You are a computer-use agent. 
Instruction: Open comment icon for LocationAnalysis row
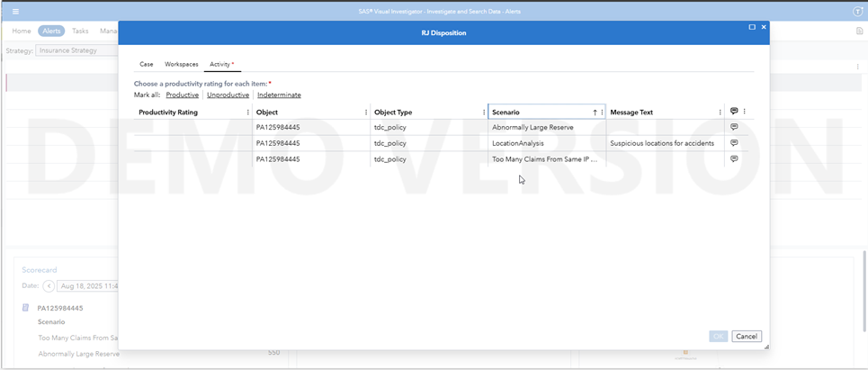[x=734, y=143]
